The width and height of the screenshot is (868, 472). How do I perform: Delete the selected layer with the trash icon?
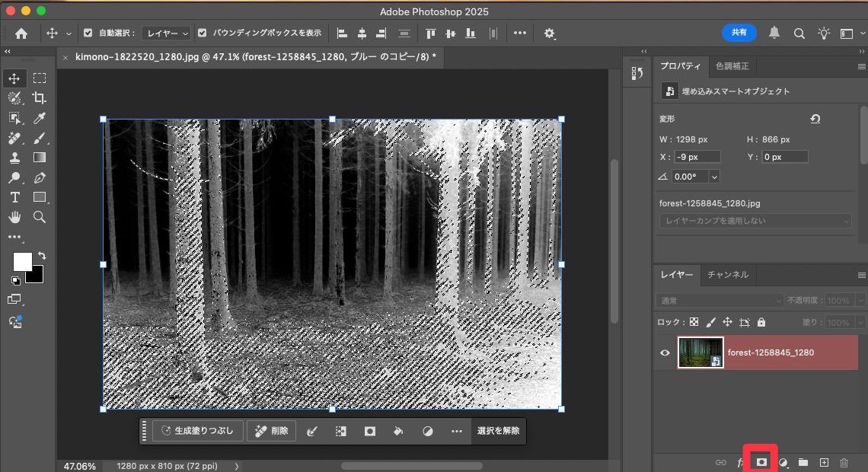coord(844,463)
